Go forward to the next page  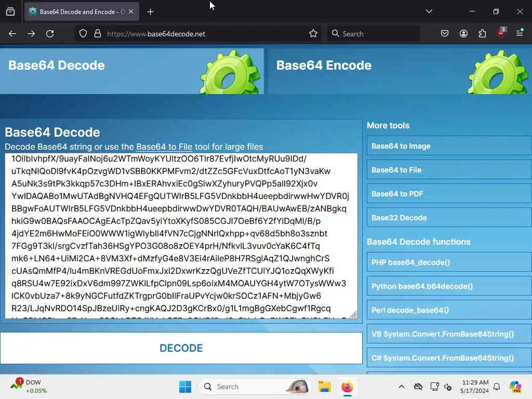pos(31,34)
